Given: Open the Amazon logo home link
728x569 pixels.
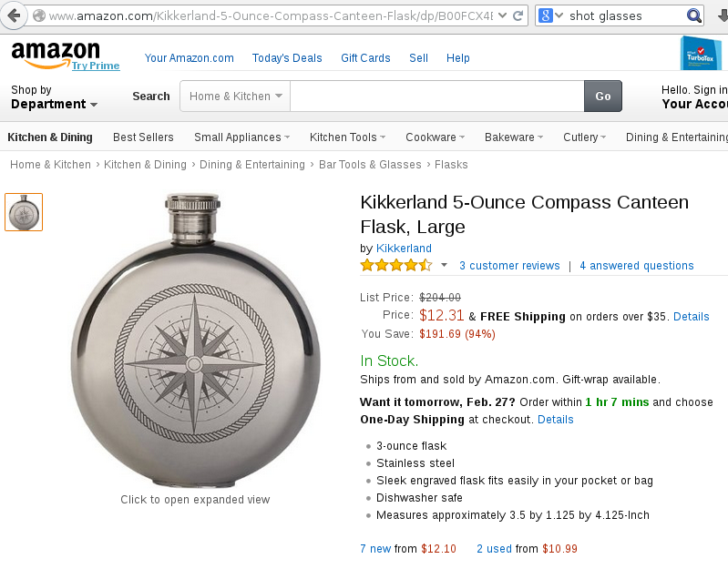Looking at the screenshot, I should [x=56, y=55].
